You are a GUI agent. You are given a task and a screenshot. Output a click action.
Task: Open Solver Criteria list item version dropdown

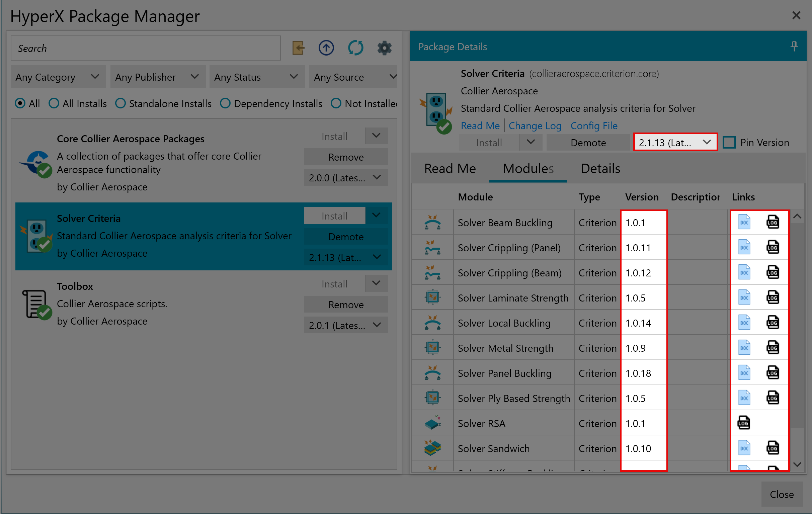(346, 257)
